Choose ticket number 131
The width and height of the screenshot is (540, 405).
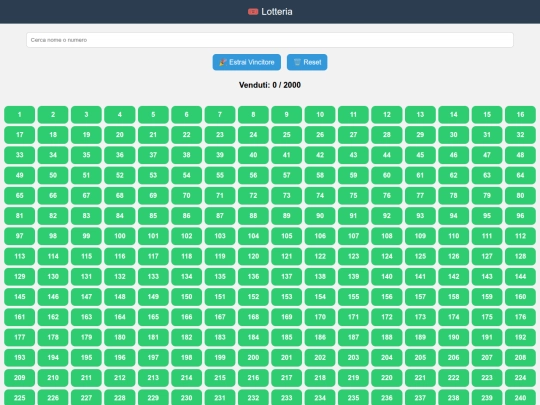click(x=86, y=277)
